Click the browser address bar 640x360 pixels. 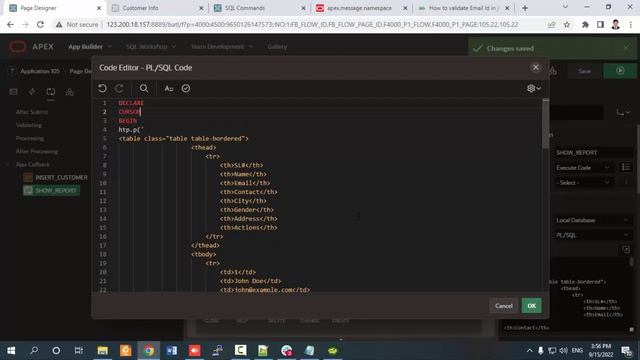(312, 24)
